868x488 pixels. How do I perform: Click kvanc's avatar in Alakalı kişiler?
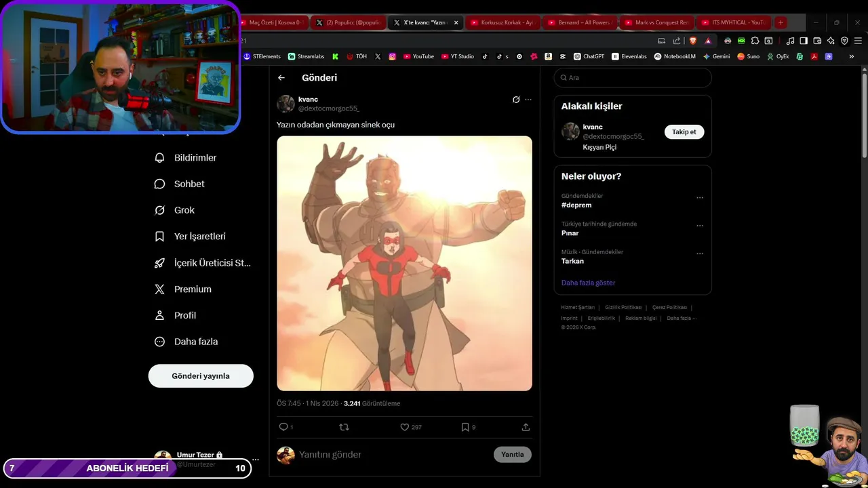pos(570,131)
